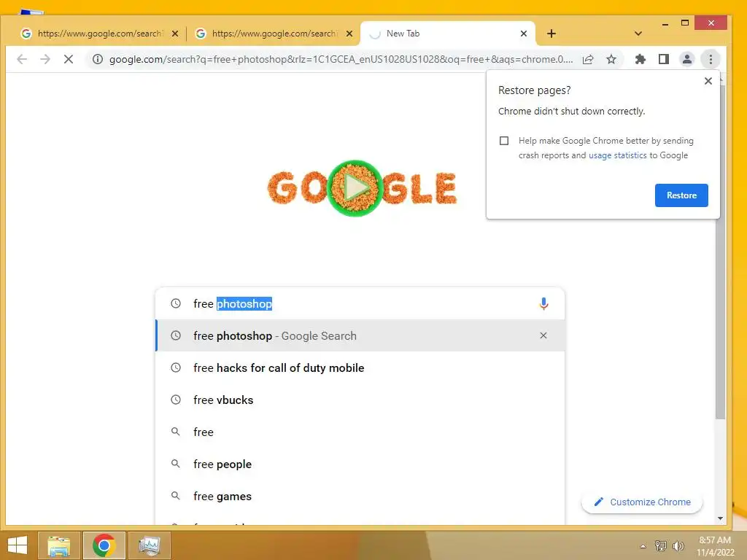This screenshot has height=560, width=747.
Task: Open the side panel icon
Action: click(x=664, y=59)
